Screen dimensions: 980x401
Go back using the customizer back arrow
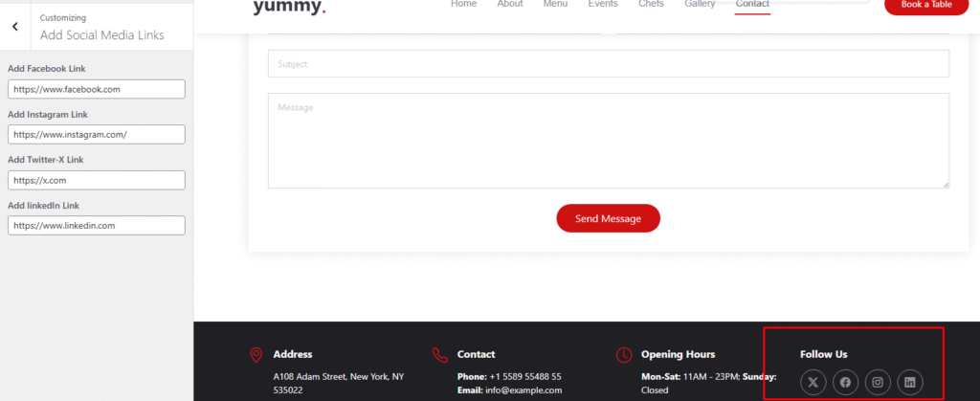tap(15, 26)
